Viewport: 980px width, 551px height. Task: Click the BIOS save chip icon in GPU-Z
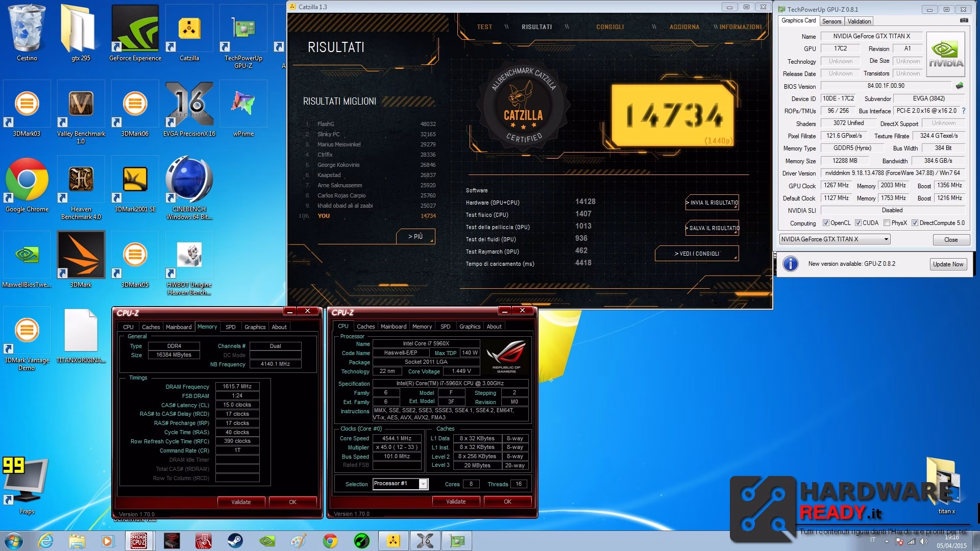pyautogui.click(x=960, y=86)
